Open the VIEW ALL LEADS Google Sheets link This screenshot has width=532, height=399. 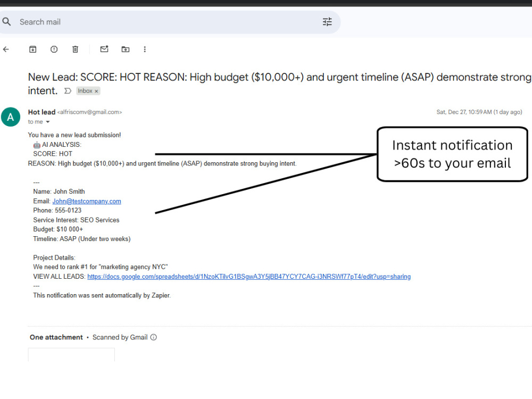[249, 277]
